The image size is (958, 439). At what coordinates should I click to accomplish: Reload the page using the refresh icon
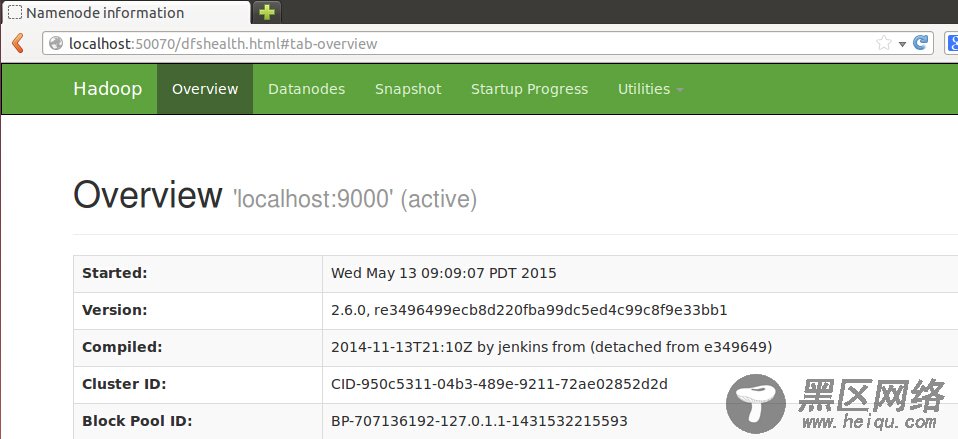(920, 43)
